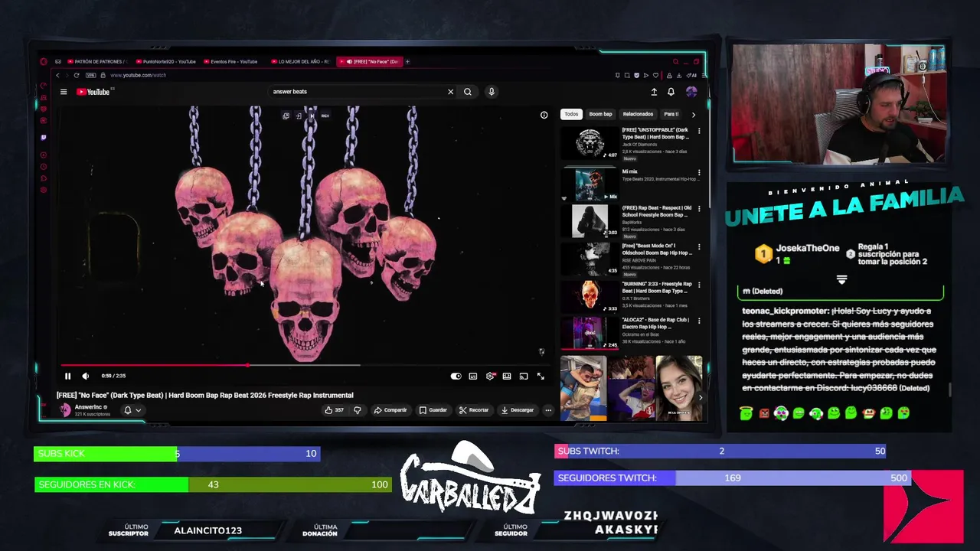Screen dimensions: 980x551
Task: Open the ALOCA2 Base de Rap Club title
Action: pos(655,323)
